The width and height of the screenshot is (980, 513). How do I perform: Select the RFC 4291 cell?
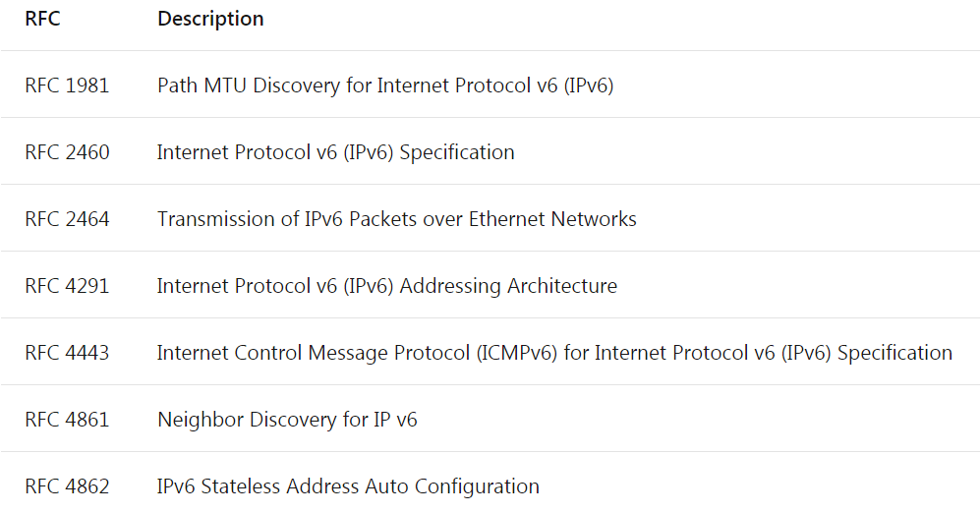coord(67,286)
